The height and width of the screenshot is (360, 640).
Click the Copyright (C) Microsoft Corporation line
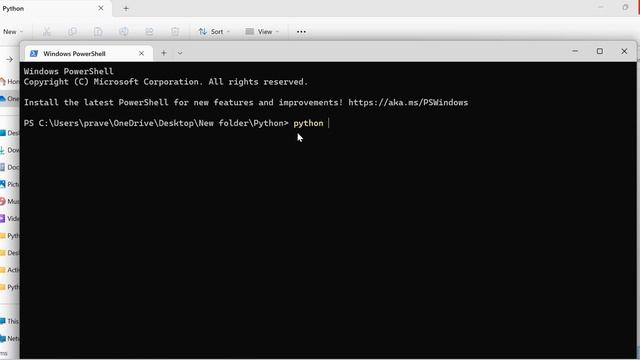165,82
